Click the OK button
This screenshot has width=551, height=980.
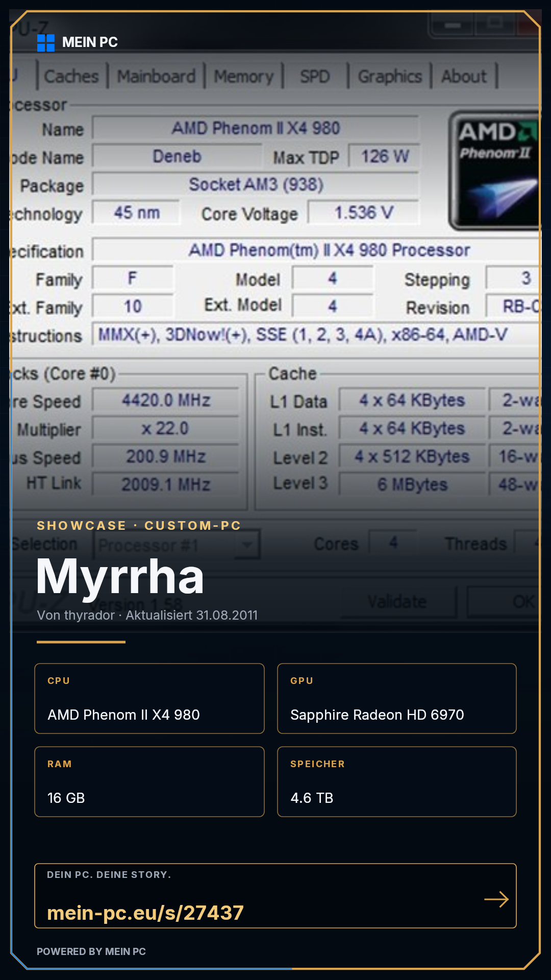tap(504, 602)
